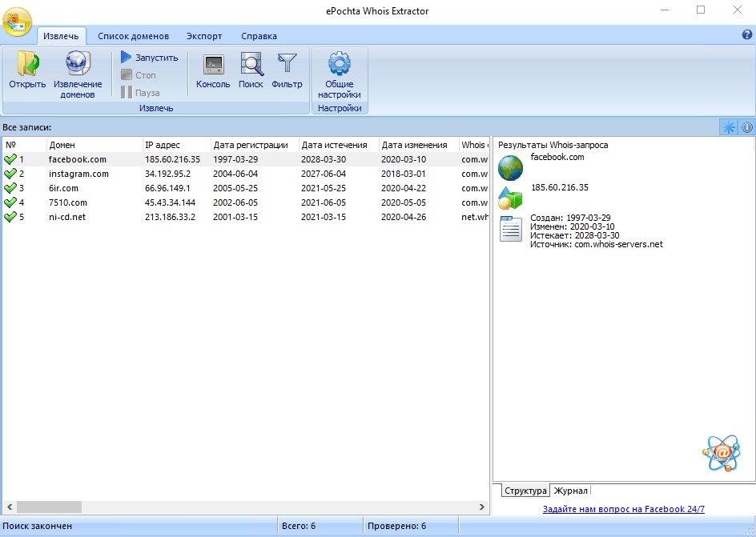Click Источник: com.whois-servers.net text

tap(597, 244)
